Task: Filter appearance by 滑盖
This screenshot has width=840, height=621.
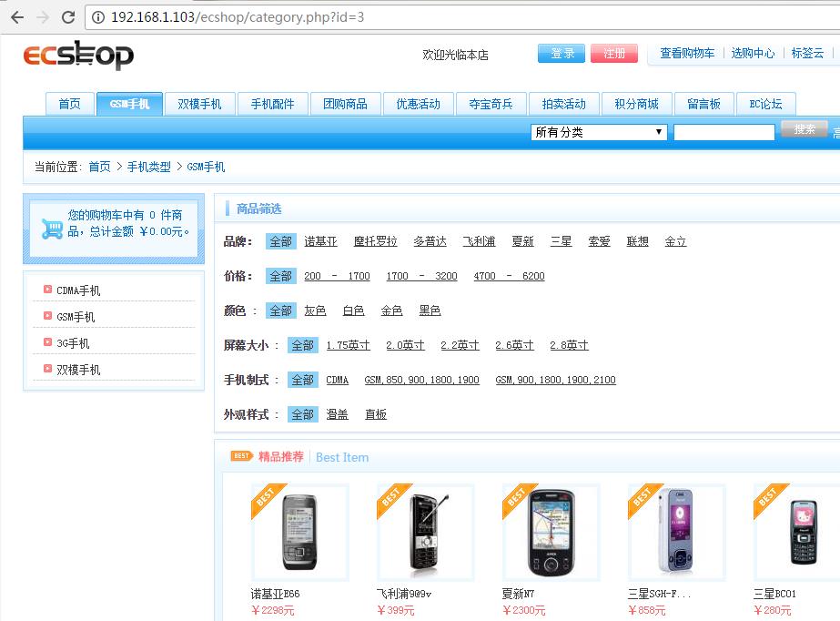Action: (x=337, y=414)
